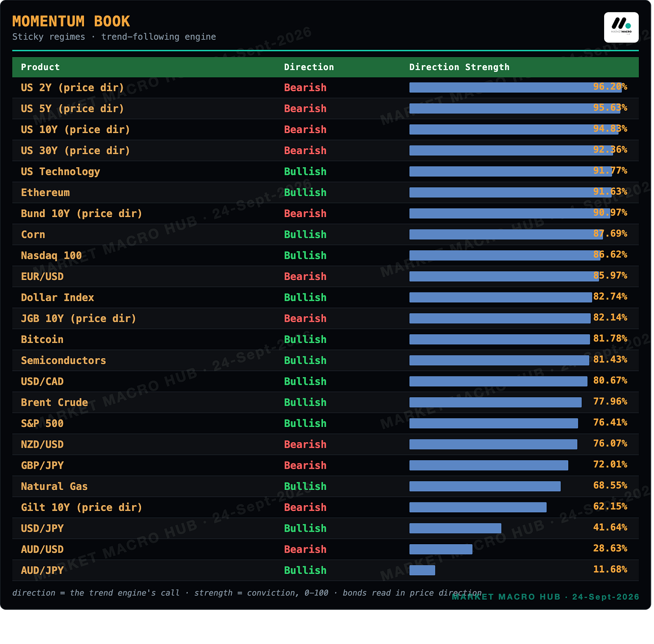Select "Bearish" in the Bund 10Y row
654x644 pixels.
305,213
